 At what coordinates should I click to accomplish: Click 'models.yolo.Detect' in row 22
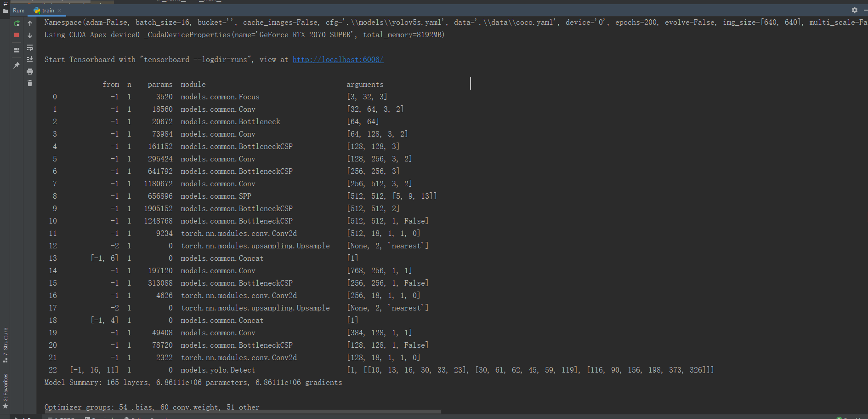(218, 370)
